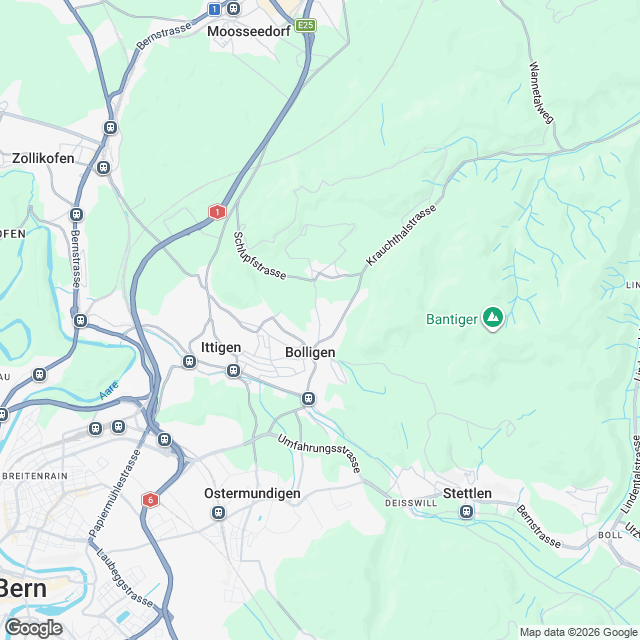The image size is (640, 640).
Task: Select the Bern city label
Action: tap(23, 589)
